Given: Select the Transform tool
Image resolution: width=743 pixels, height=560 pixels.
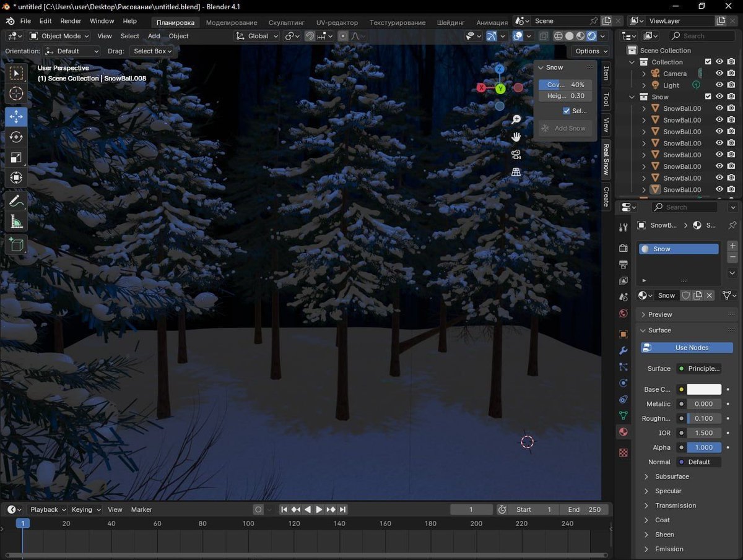Looking at the screenshot, I should pyautogui.click(x=16, y=178).
